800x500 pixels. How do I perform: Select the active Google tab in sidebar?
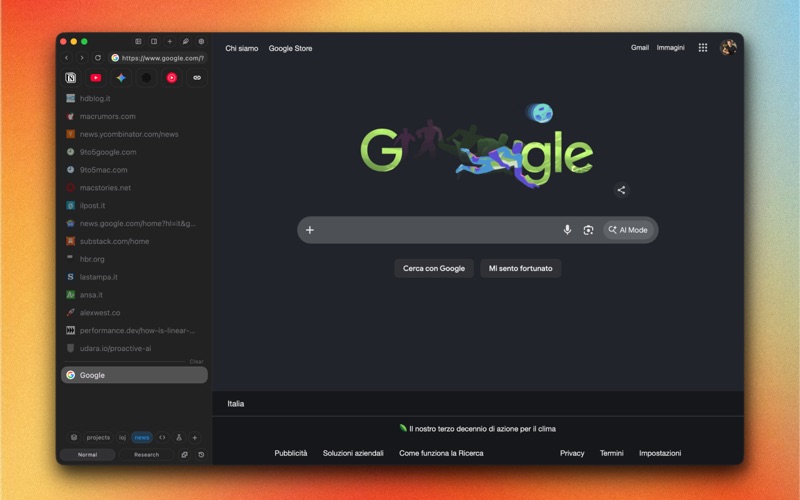click(x=134, y=375)
